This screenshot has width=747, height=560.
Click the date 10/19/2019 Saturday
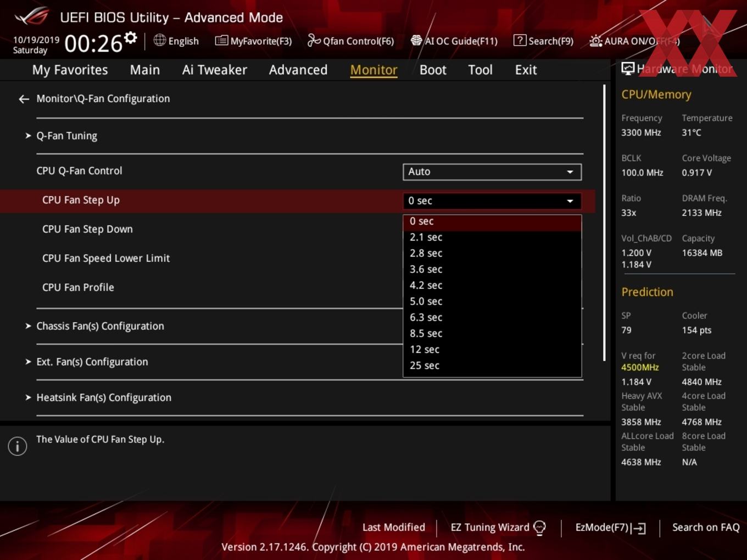(x=36, y=45)
